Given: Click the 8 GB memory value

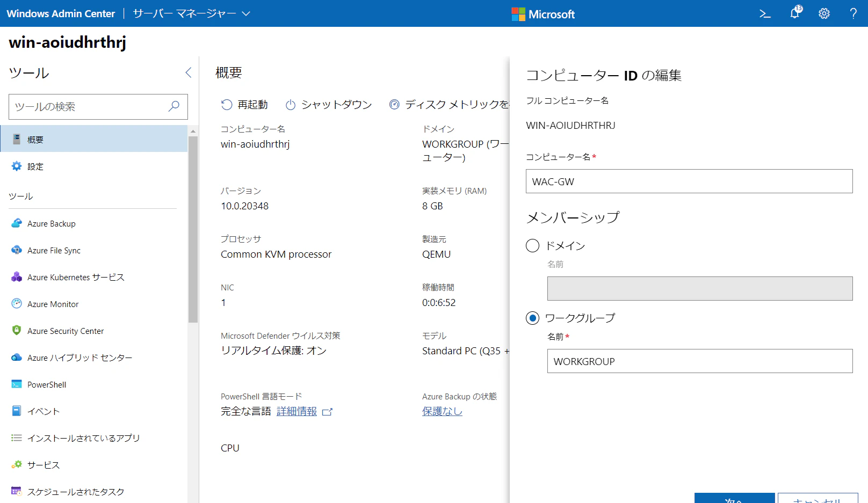Looking at the screenshot, I should 432,206.
